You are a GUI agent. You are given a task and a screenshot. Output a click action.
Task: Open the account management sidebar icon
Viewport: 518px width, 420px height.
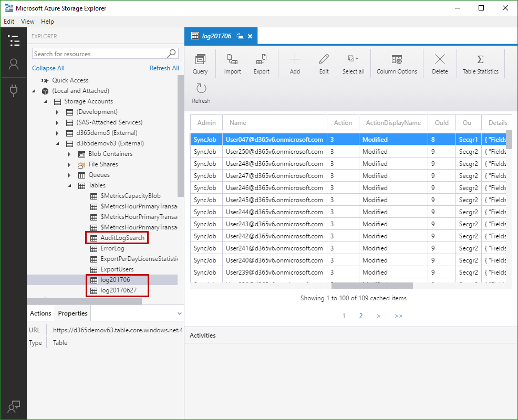(x=14, y=64)
